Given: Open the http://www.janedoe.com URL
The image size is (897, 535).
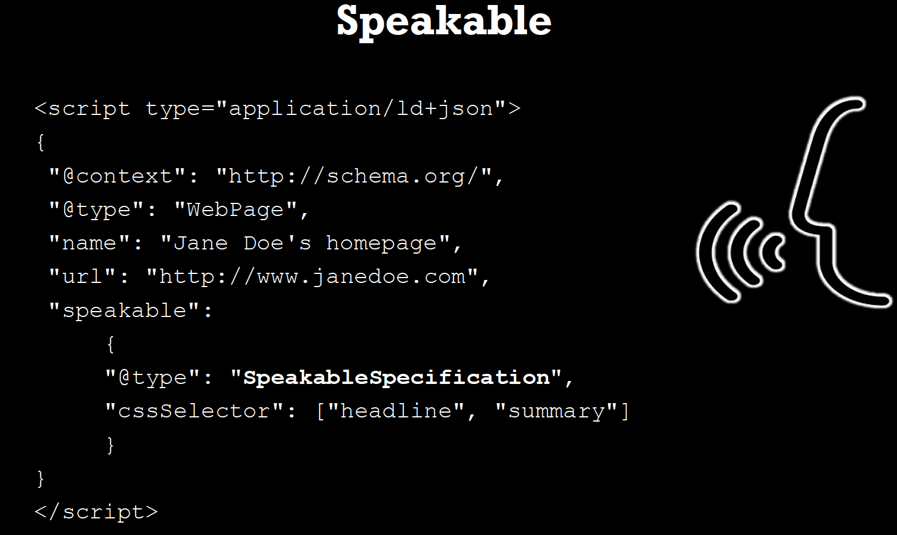Looking at the screenshot, I should click(312, 276).
